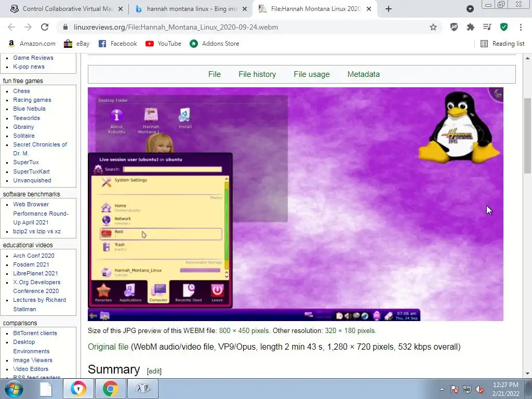Click the address bar URL
Image resolution: width=532 pixels, height=399 pixels.
[176, 27]
